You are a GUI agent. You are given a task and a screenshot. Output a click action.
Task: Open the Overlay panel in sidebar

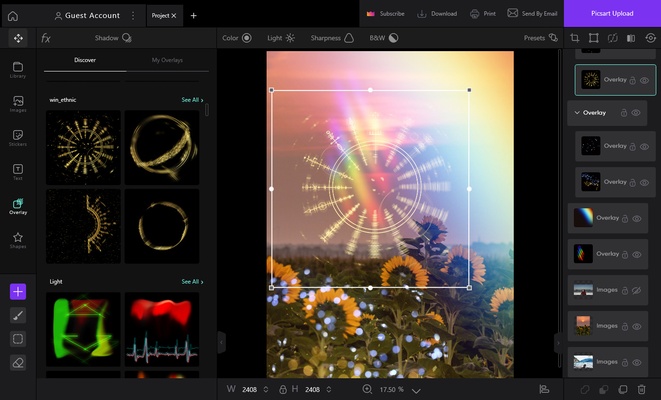[18, 207]
